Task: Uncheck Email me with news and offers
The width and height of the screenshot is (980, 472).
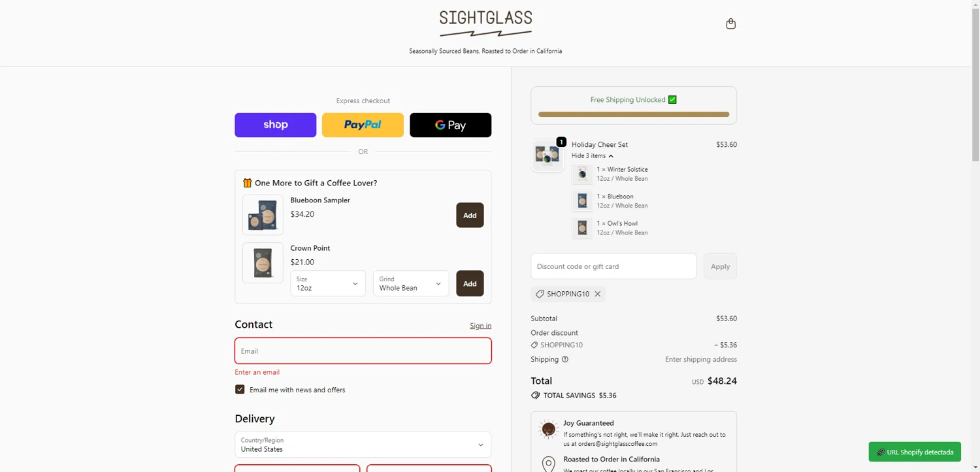Action: pyautogui.click(x=240, y=389)
